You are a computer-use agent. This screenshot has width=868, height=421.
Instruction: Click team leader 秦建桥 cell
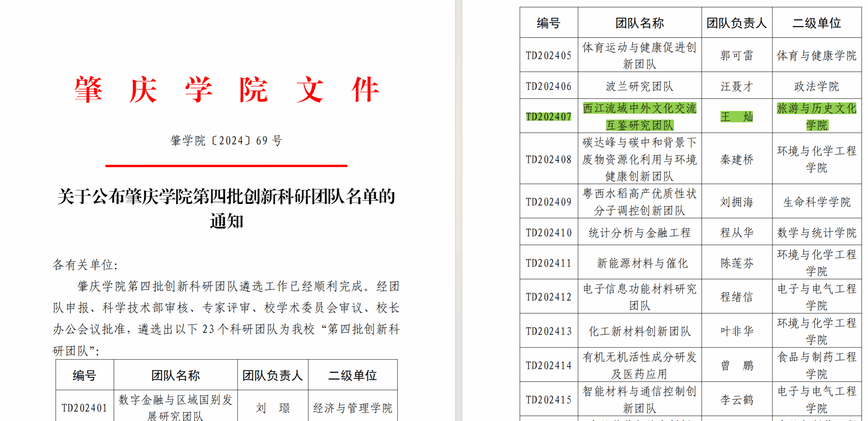[x=736, y=159]
